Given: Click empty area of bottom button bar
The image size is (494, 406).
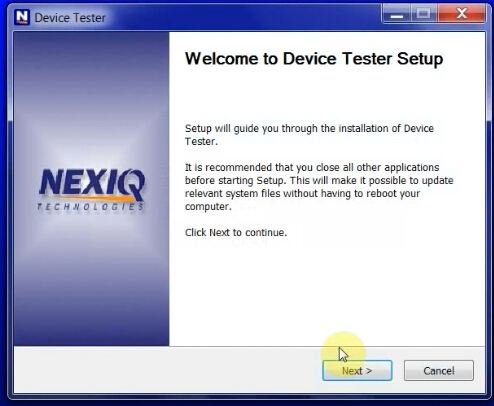Looking at the screenshot, I should click(167, 370).
